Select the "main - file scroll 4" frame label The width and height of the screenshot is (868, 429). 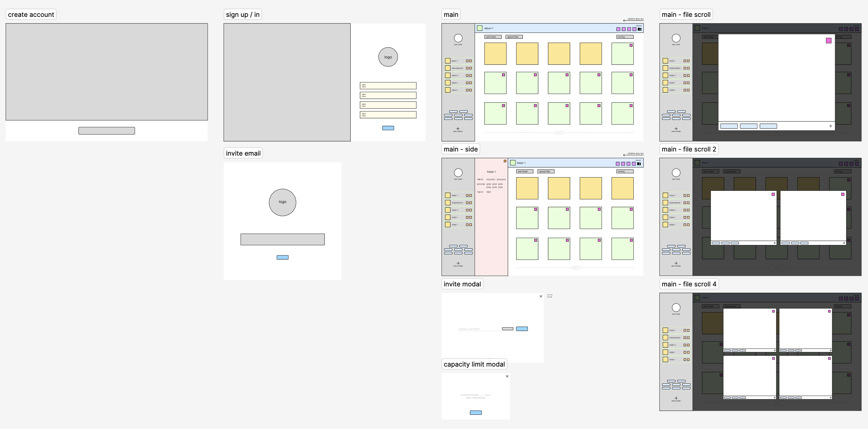point(689,284)
